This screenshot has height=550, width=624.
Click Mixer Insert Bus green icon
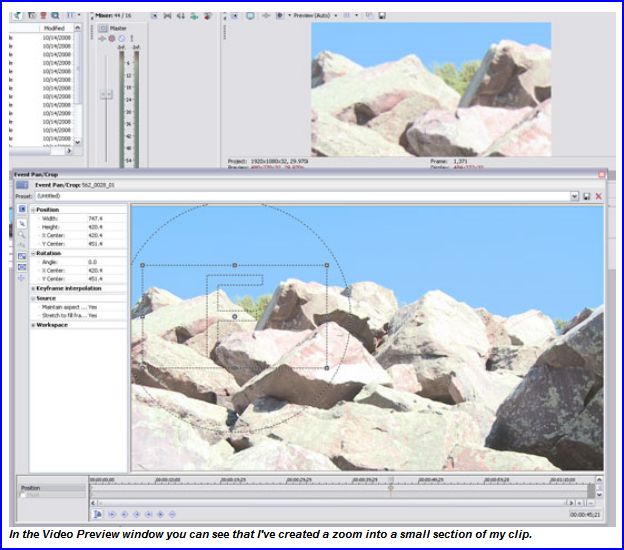[x=194, y=16]
